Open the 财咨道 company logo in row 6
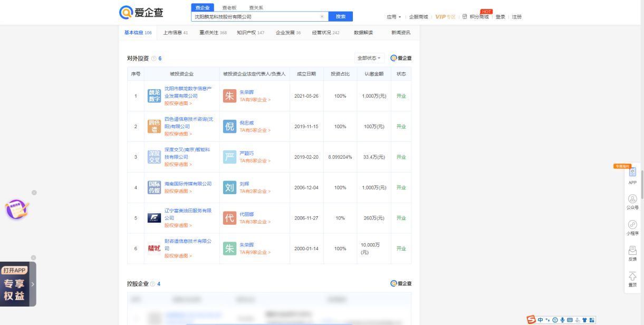The height and width of the screenshot is (325, 644). point(153,249)
